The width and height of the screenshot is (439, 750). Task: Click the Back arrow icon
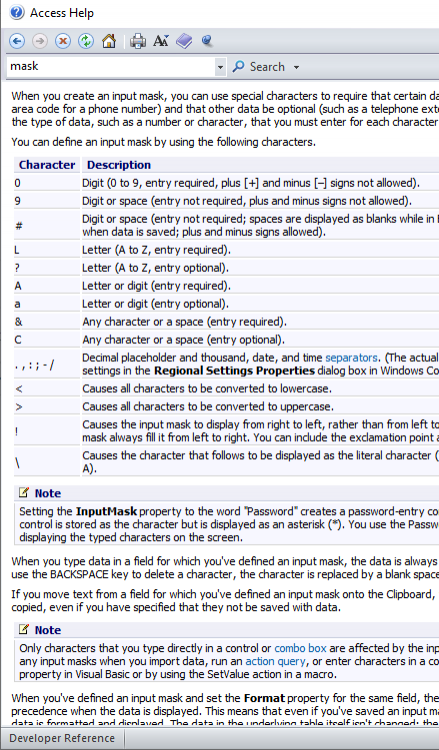coord(17,41)
